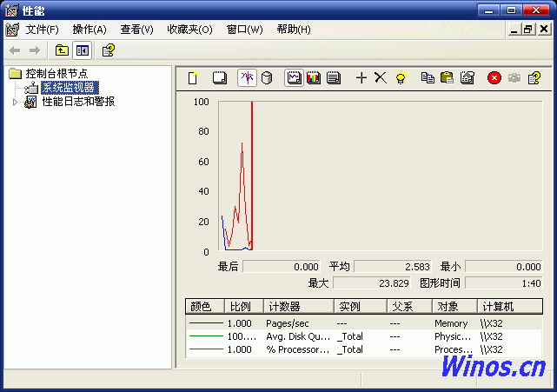Select 性能日志和警报 tree item

click(x=78, y=102)
